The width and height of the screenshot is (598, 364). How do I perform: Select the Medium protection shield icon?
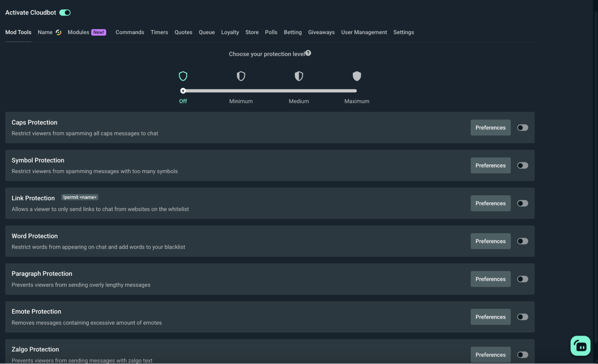click(x=299, y=76)
